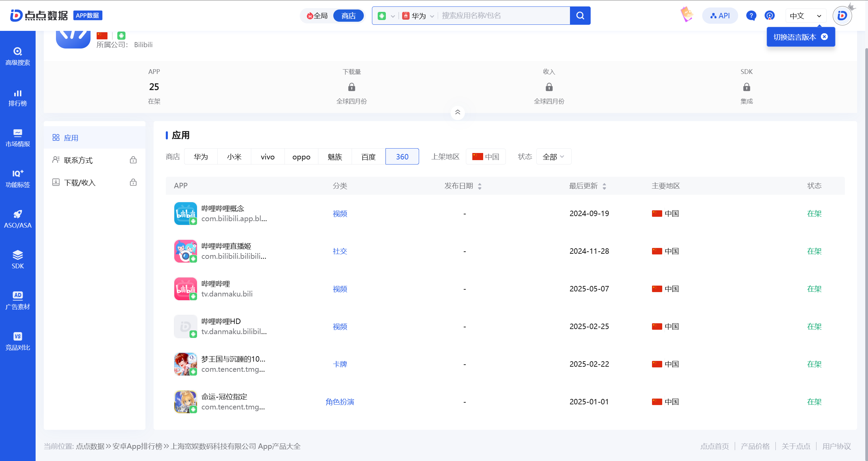The image size is (868, 461).
Task: Open 高级搜索 in the left sidebar
Action: [x=18, y=56]
